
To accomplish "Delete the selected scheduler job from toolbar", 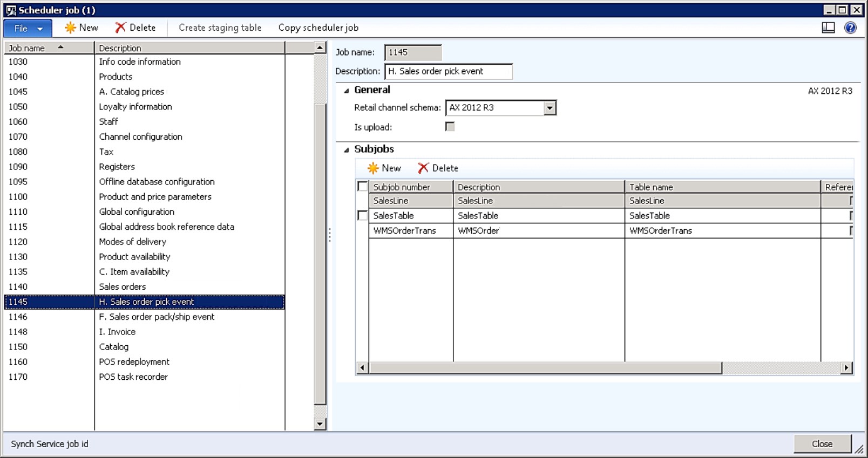I will pyautogui.click(x=135, y=28).
